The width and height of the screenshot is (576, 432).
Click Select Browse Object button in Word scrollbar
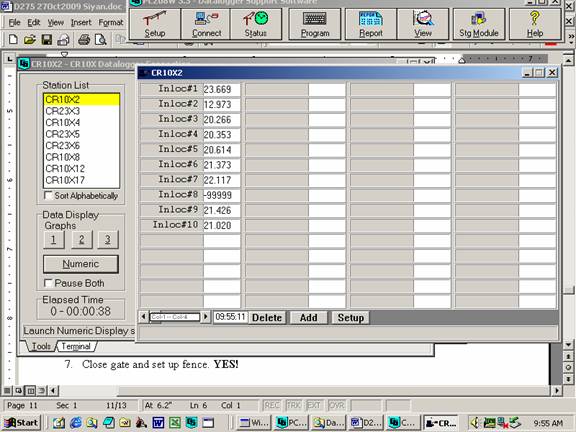coord(568,367)
